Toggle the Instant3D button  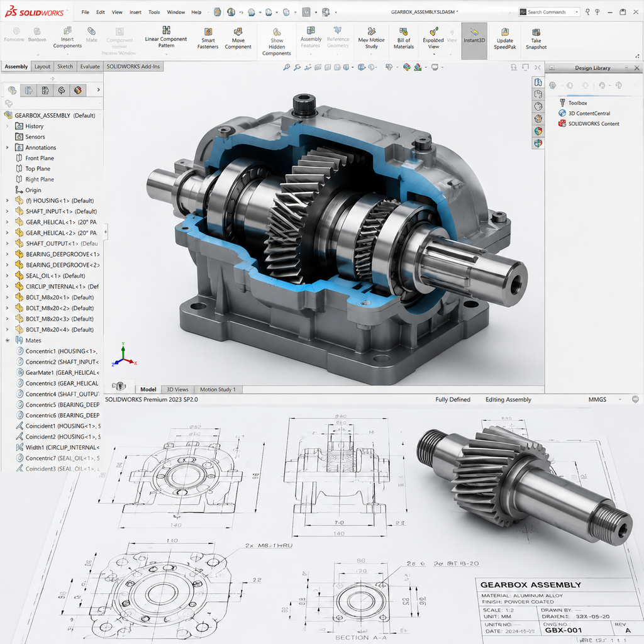click(474, 41)
